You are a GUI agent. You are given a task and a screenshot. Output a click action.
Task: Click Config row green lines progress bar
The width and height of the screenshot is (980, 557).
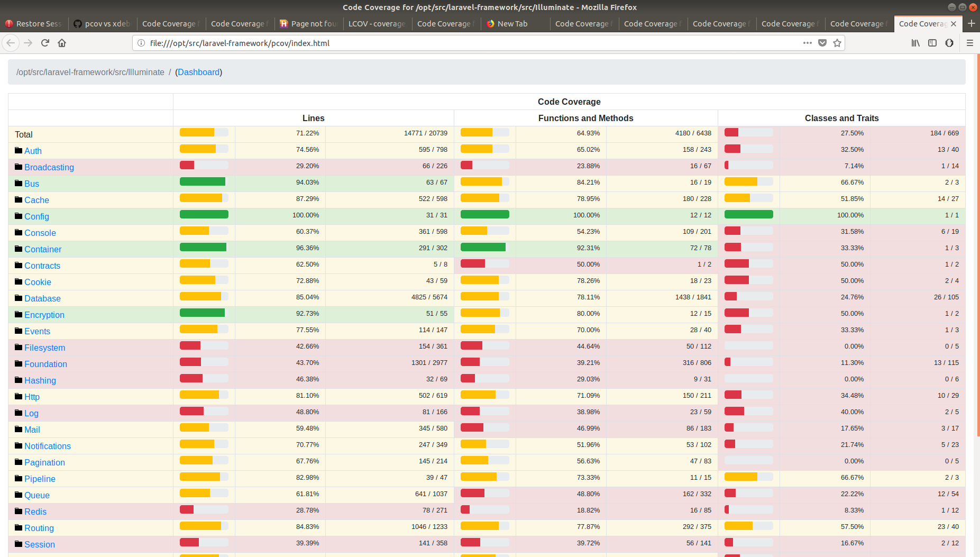coord(204,214)
